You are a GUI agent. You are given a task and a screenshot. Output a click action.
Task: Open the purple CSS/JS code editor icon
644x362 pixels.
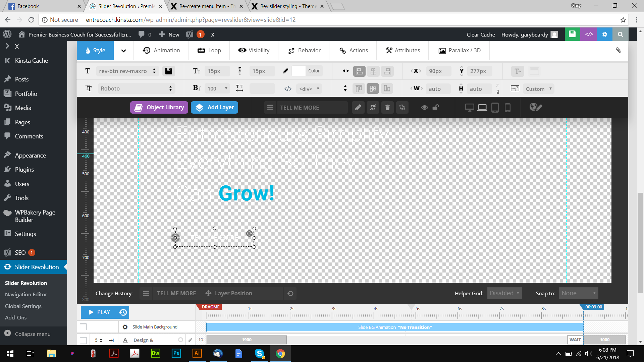pos(589,34)
